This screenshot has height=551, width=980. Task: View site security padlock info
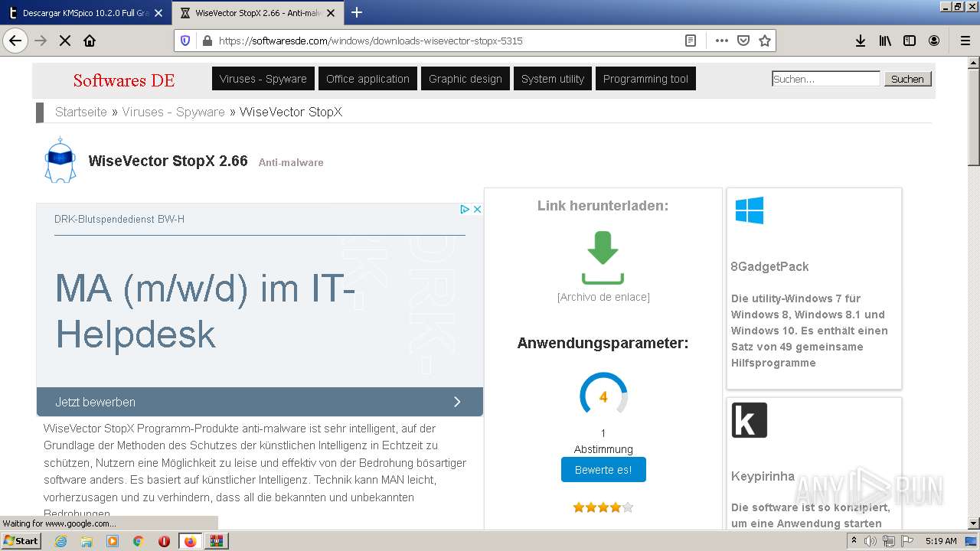pyautogui.click(x=206, y=41)
